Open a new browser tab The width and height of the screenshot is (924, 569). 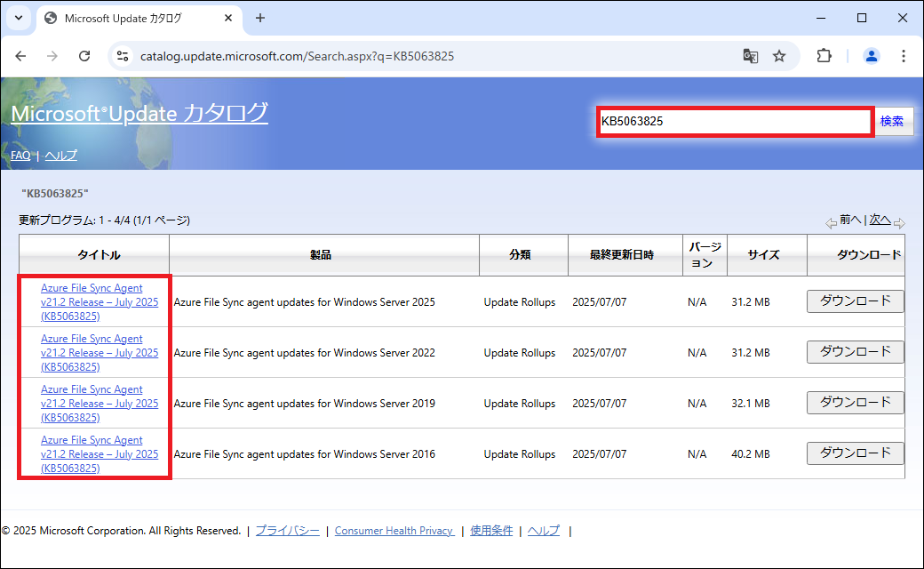(259, 18)
